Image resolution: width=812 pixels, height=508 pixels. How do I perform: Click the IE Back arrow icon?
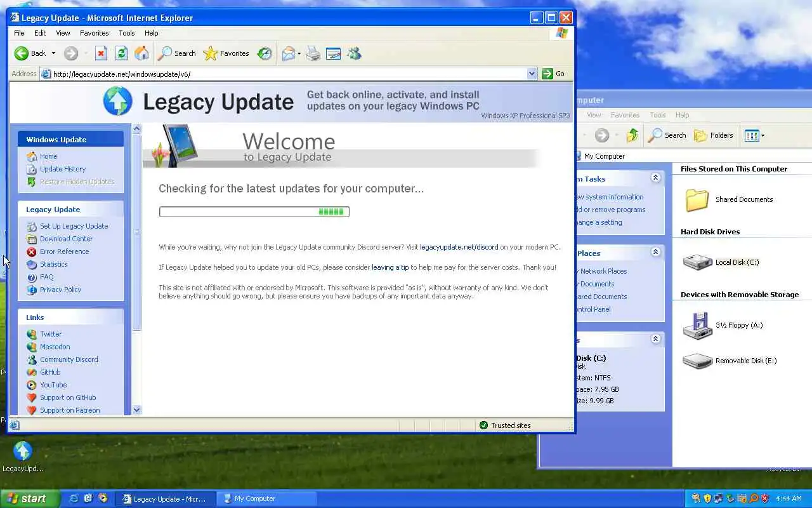[22, 53]
